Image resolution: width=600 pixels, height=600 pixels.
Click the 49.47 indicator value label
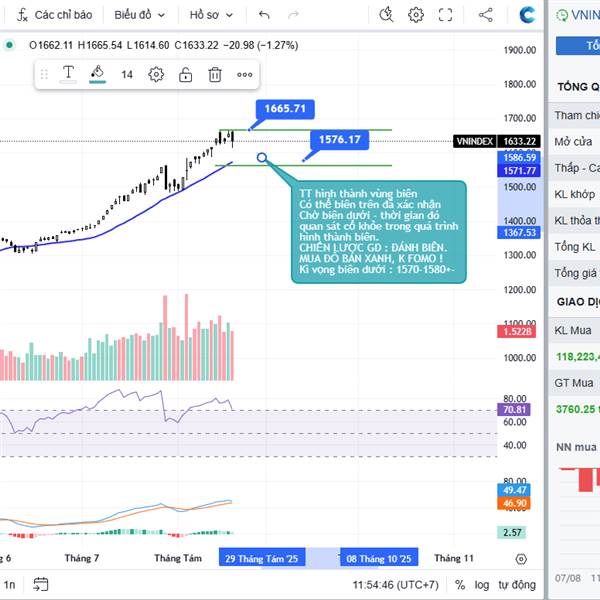point(514,490)
